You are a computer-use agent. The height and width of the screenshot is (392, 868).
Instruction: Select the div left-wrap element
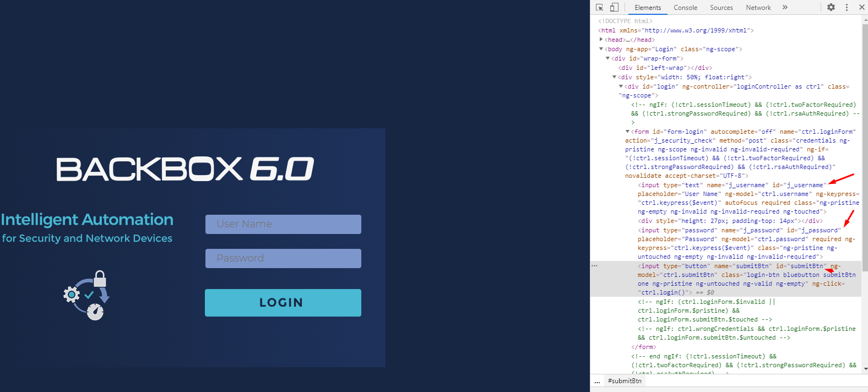pos(665,68)
